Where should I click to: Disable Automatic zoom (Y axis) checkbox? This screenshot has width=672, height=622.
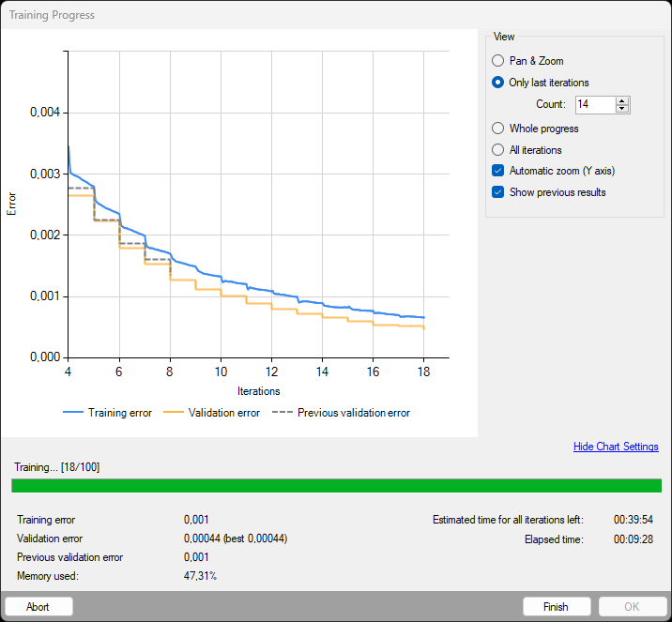[x=498, y=171]
